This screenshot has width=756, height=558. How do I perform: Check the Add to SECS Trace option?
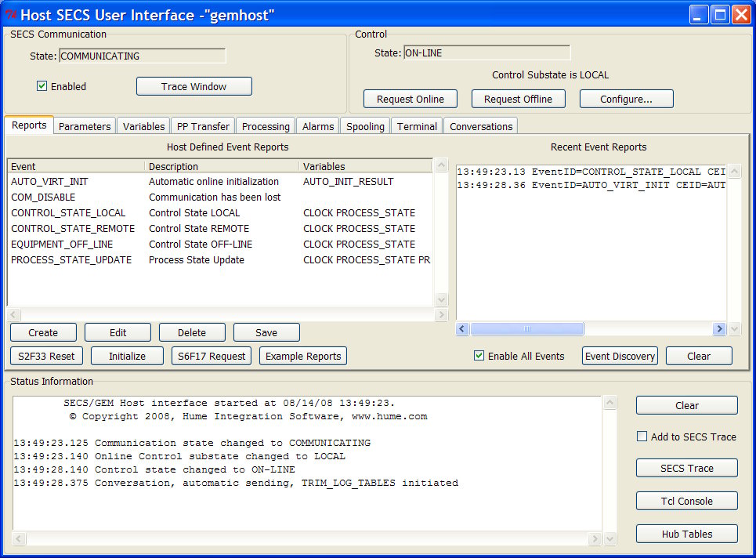[642, 437]
